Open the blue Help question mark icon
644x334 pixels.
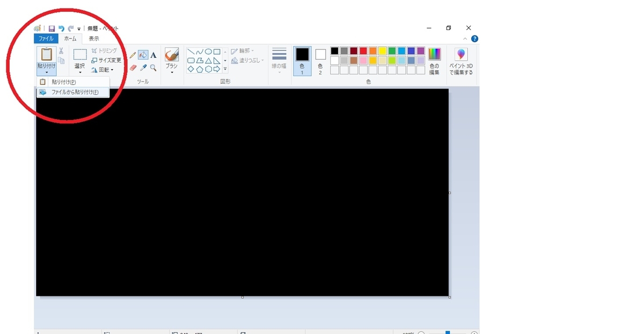(x=474, y=39)
